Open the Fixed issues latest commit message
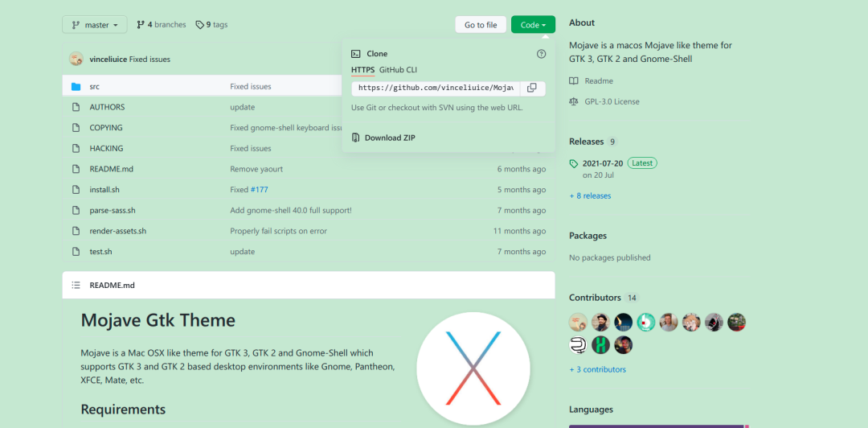Screen dimensions: 868x428 149,60
